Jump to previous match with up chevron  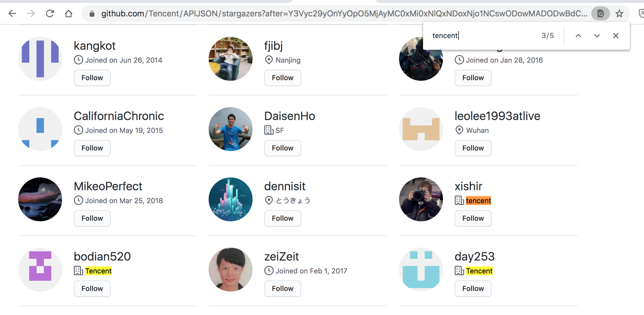[x=578, y=35]
